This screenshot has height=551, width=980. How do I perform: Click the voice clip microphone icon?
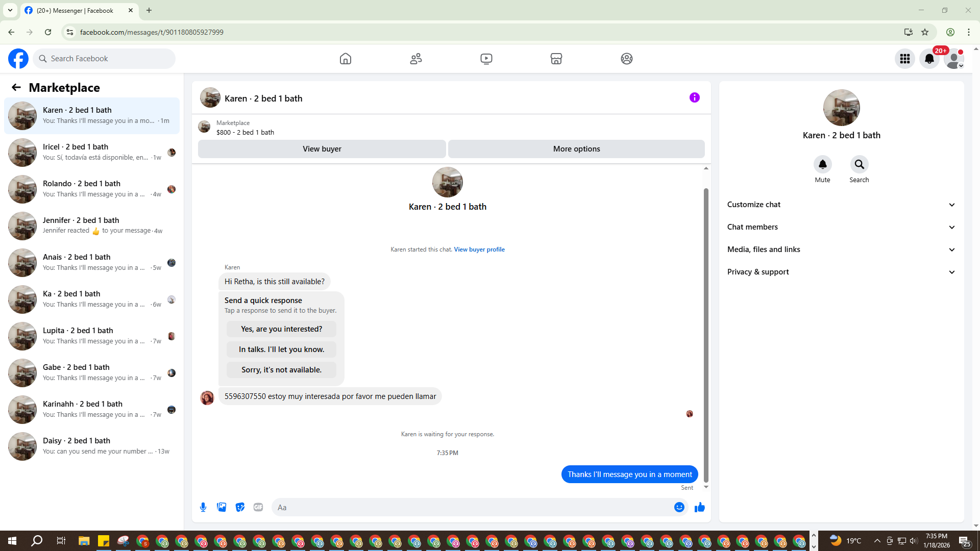(x=203, y=507)
